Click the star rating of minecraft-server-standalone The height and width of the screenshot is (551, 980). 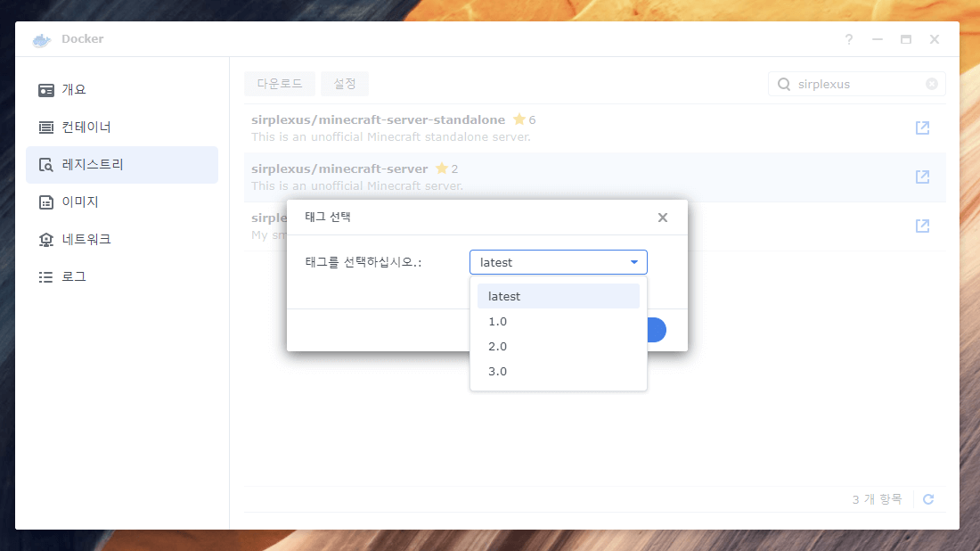(x=525, y=119)
